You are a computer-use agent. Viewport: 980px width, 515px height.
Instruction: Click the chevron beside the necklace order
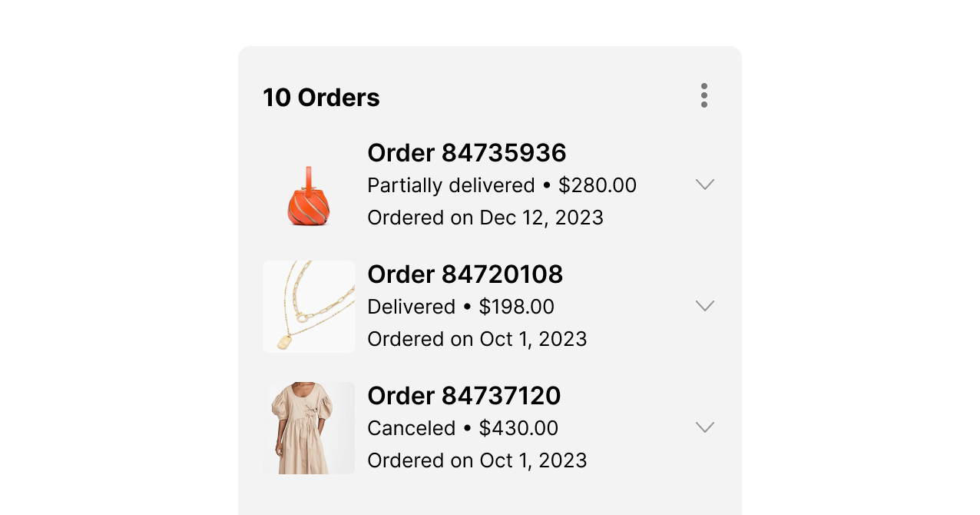tap(705, 305)
